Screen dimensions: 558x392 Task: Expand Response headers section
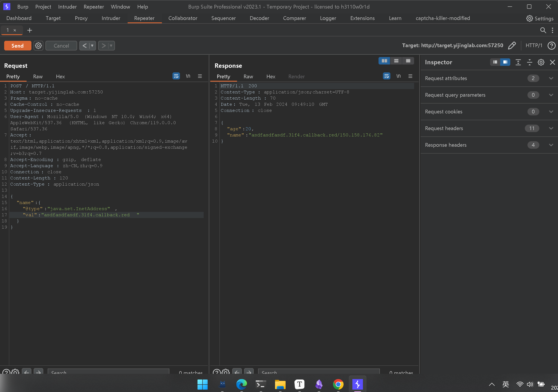551,145
